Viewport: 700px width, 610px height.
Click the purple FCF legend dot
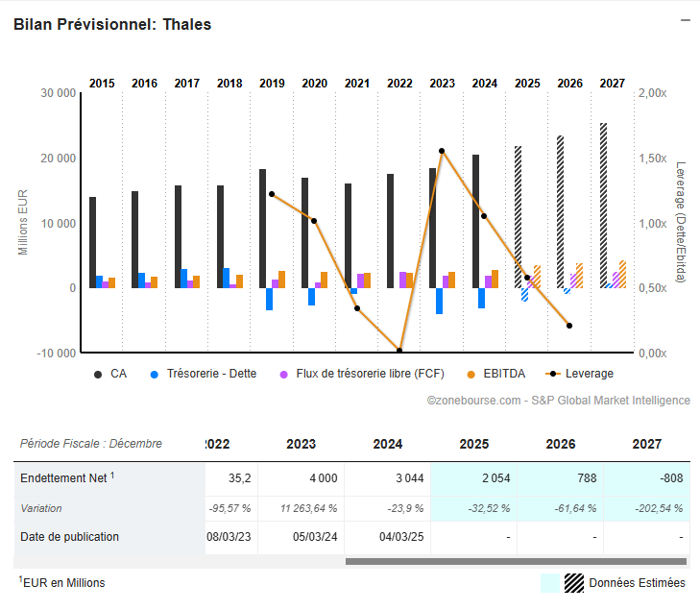point(284,375)
